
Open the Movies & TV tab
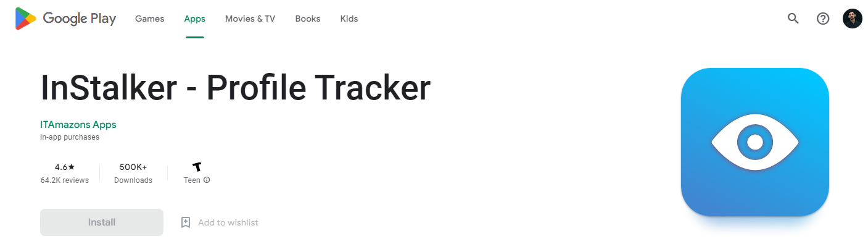click(250, 19)
